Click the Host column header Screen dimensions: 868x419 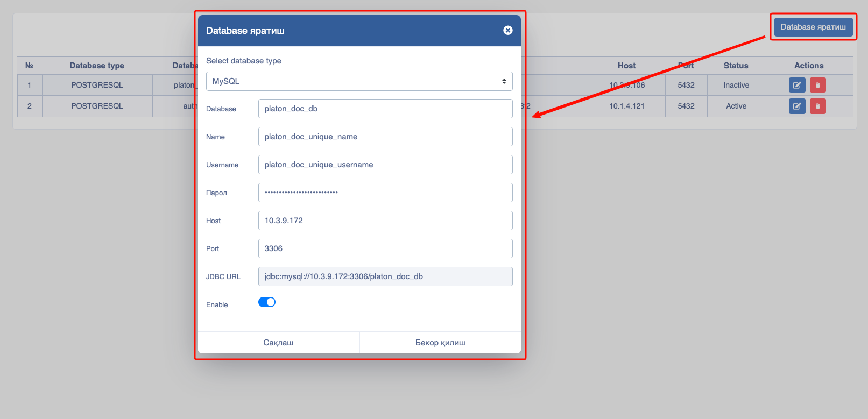(627, 66)
